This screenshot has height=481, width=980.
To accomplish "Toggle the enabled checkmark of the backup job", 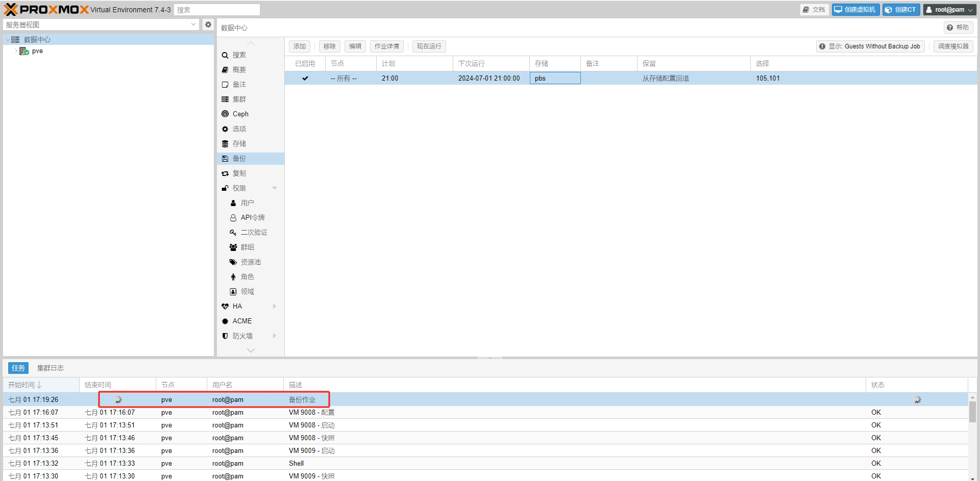I will [x=305, y=79].
